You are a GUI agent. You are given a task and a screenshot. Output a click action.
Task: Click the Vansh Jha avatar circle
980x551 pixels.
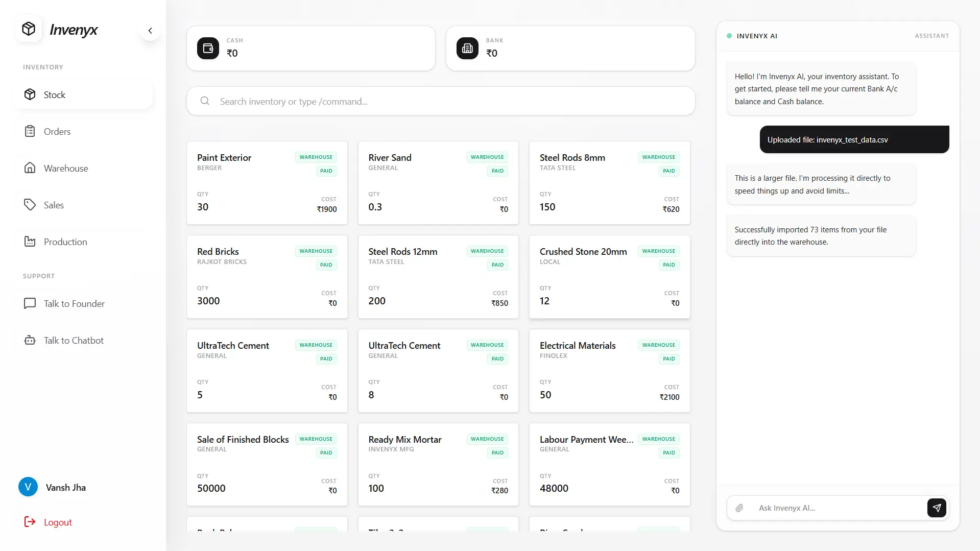[28, 487]
